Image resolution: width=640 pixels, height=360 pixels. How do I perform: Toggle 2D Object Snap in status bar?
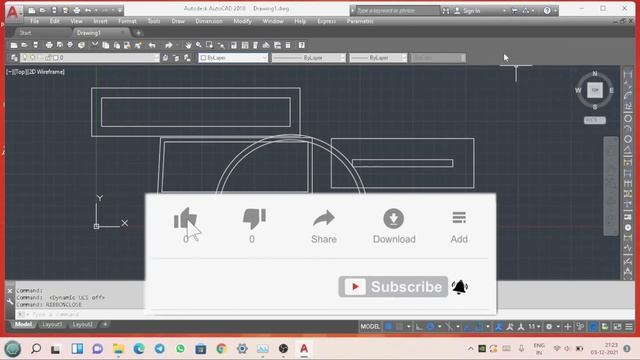[480, 327]
